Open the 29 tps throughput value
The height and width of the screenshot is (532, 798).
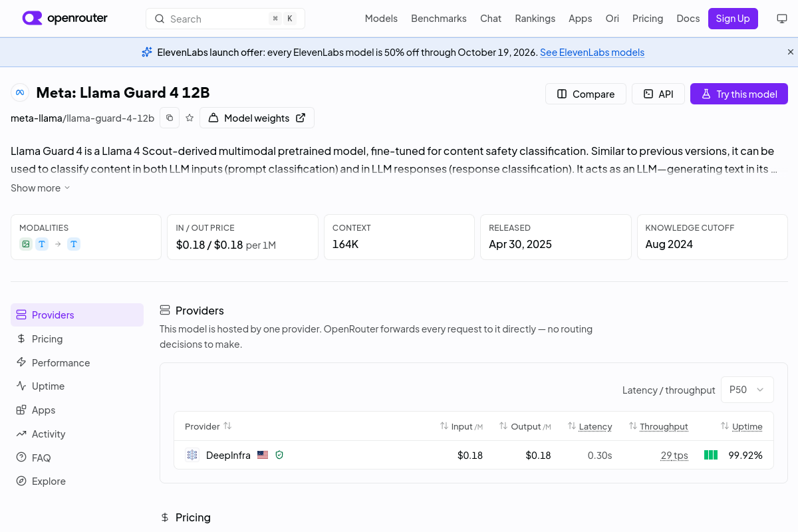674,456
